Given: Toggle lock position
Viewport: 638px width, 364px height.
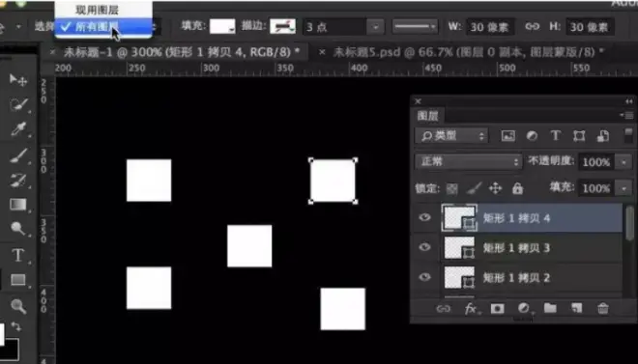Looking at the screenshot, I should (495, 188).
